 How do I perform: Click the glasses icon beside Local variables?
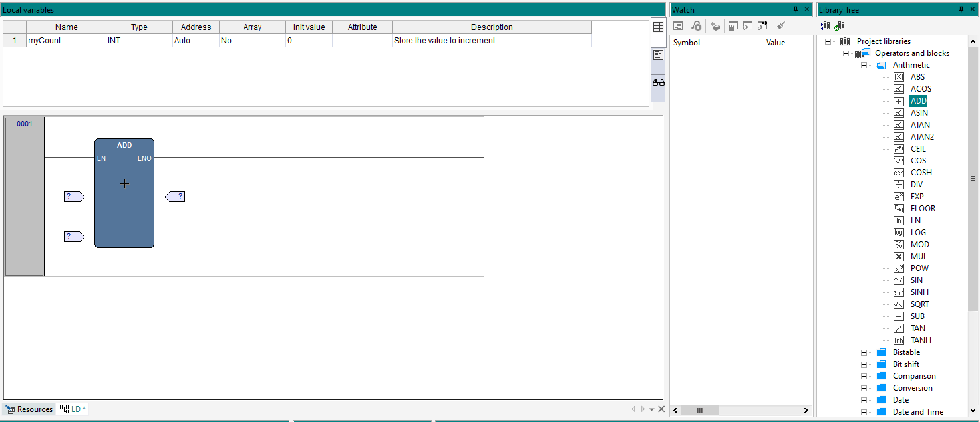coord(658,82)
